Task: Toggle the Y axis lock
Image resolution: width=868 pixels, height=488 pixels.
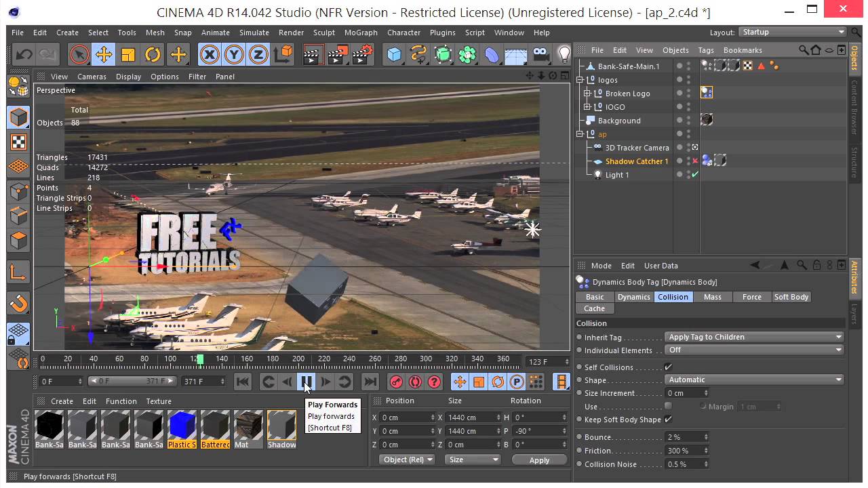Action: 234,54
